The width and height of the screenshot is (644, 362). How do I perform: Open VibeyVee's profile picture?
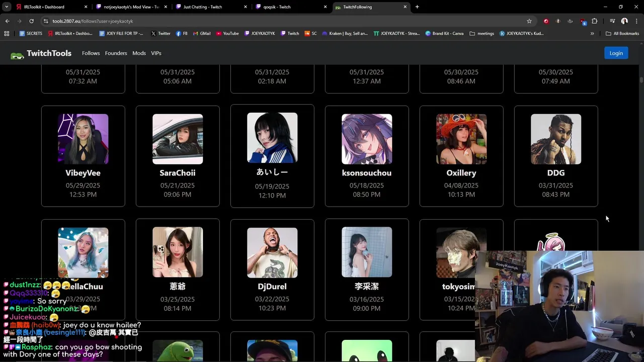[83, 139]
